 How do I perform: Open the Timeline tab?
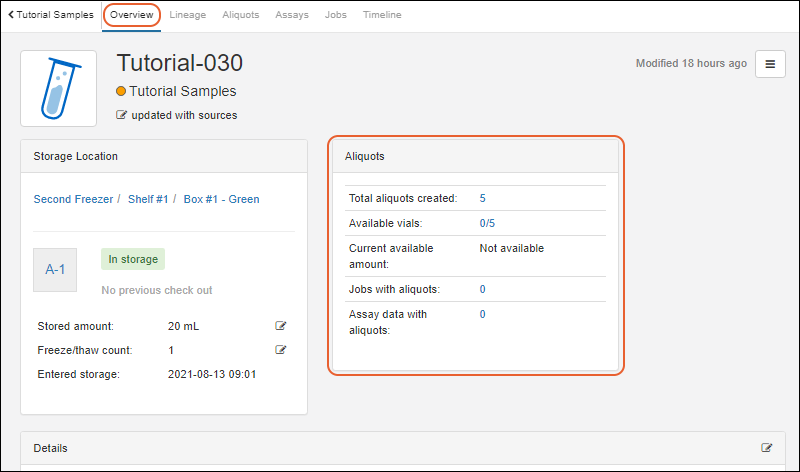click(382, 15)
